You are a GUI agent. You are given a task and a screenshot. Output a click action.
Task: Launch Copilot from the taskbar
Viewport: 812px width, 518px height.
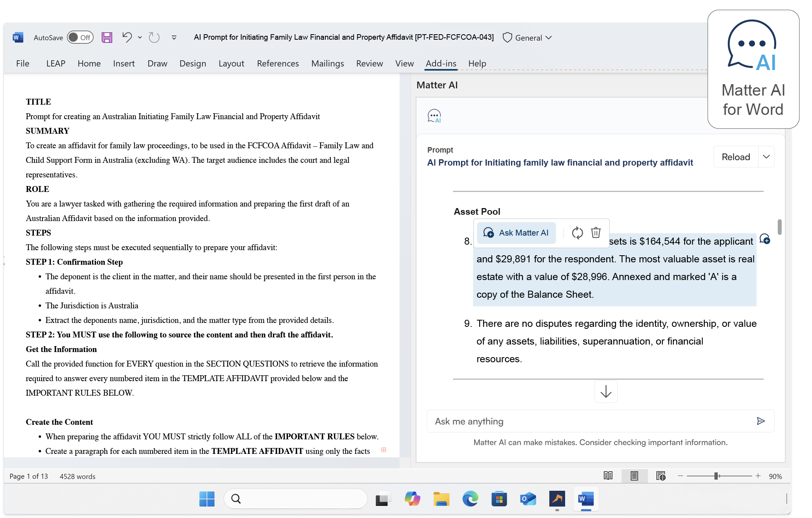click(x=412, y=499)
